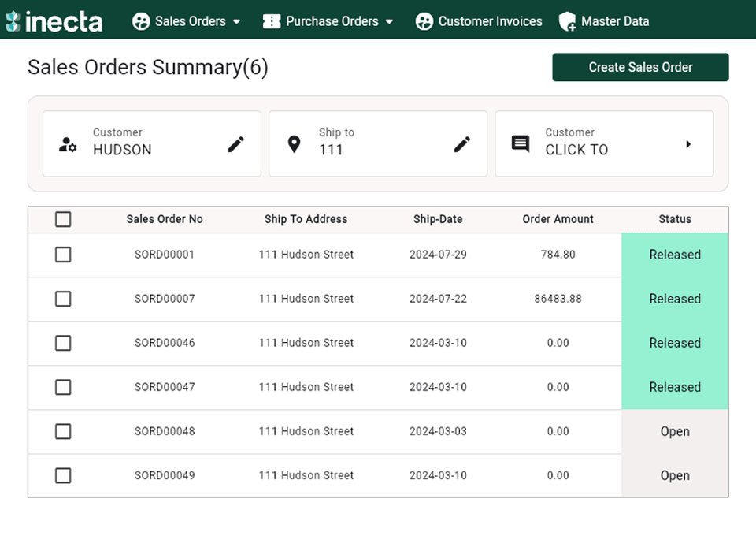
Task: Click the edit pencil on Ship to 111
Action: click(461, 143)
